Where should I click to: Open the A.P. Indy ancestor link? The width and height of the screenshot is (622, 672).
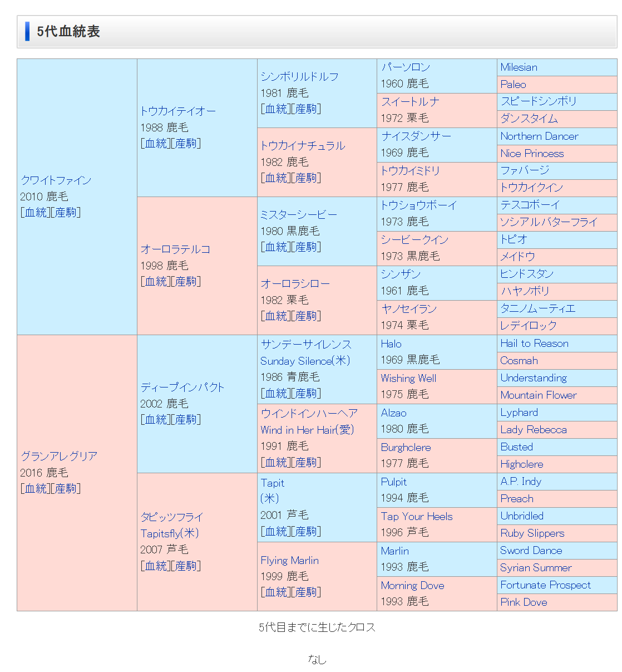(521, 481)
